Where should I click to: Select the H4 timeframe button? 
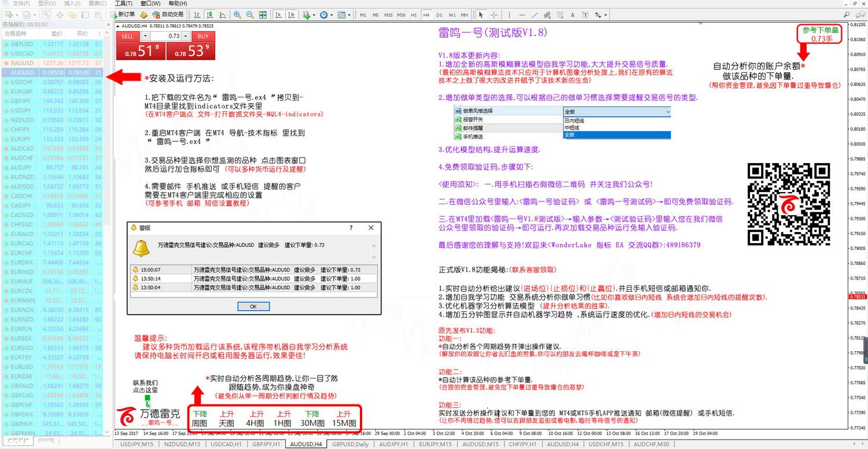(426, 14)
